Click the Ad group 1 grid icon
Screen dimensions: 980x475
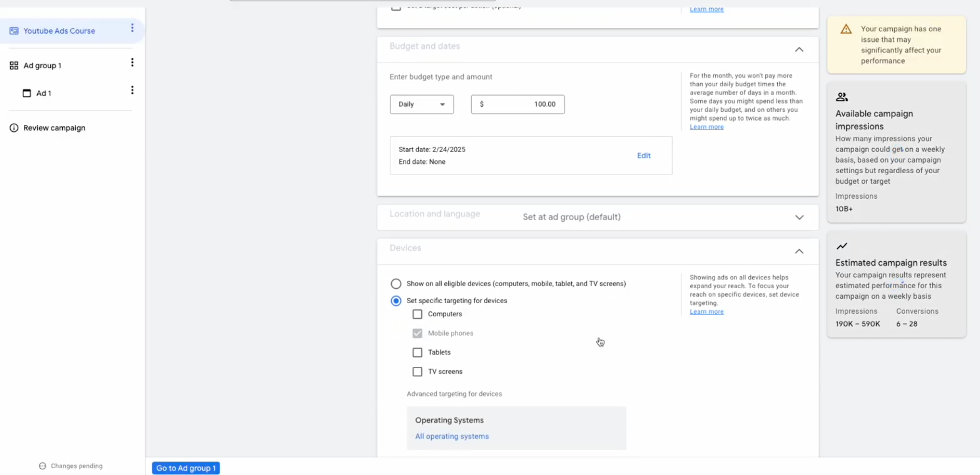click(x=14, y=65)
